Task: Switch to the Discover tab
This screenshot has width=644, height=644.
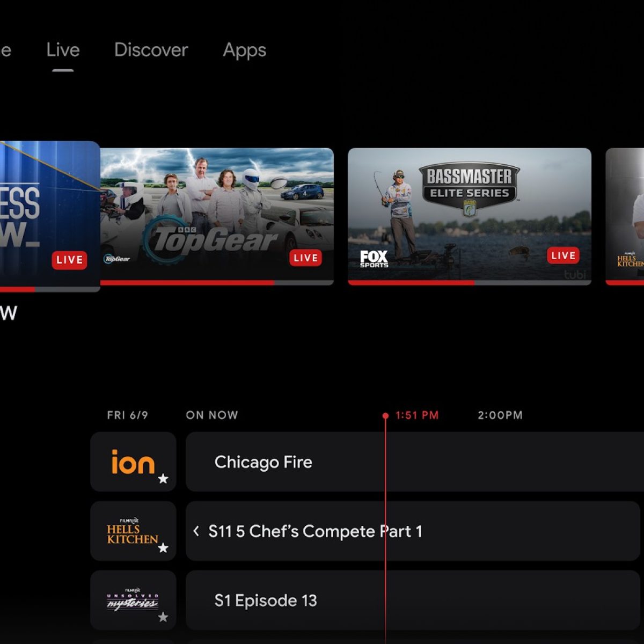Action: [151, 50]
